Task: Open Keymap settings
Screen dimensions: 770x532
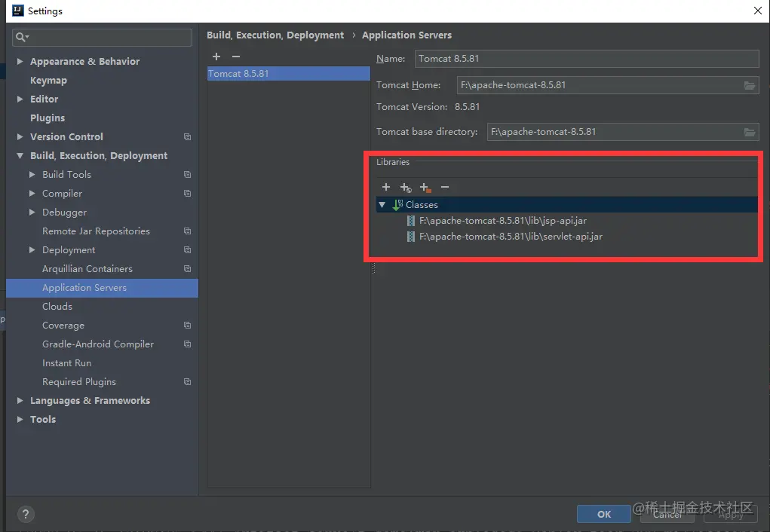Action: pyautogui.click(x=48, y=81)
